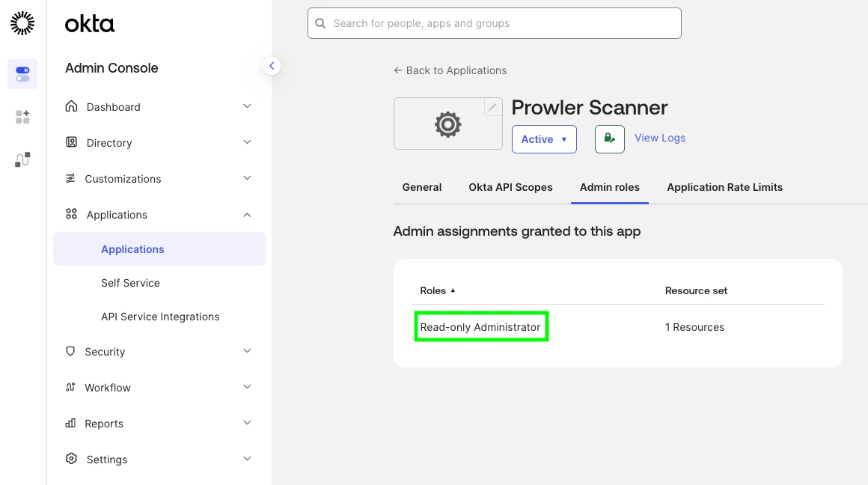Click the Admin Console heading
Image resolution: width=868 pixels, height=485 pixels.
click(x=111, y=68)
